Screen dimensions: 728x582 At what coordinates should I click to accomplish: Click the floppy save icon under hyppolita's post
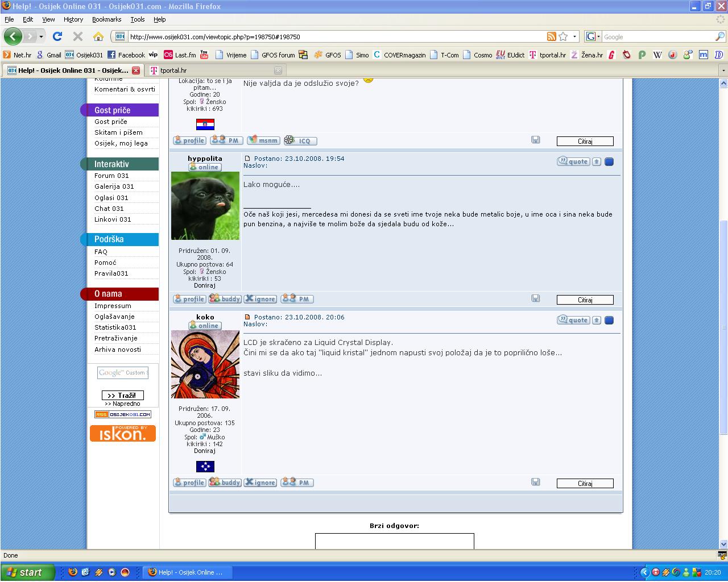(x=535, y=298)
